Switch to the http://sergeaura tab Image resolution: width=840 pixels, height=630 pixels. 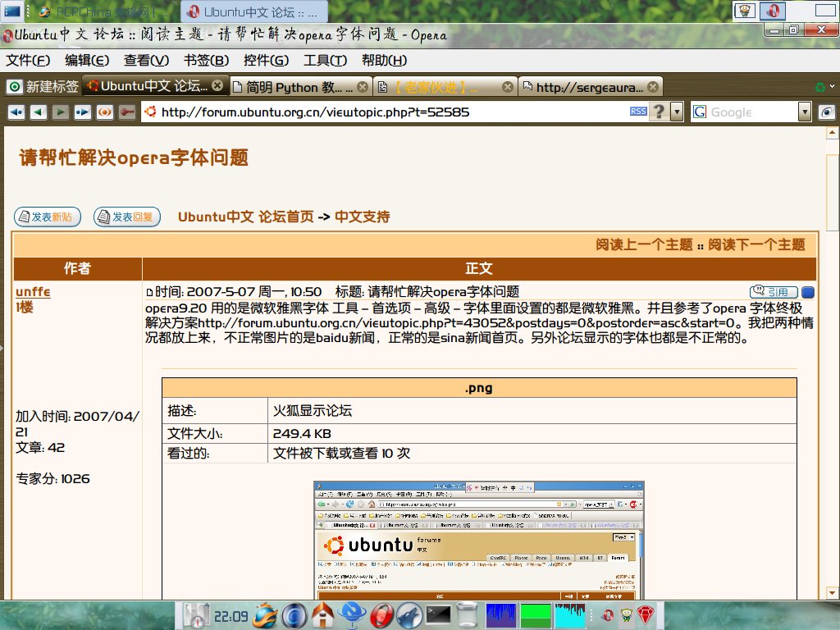click(x=589, y=87)
